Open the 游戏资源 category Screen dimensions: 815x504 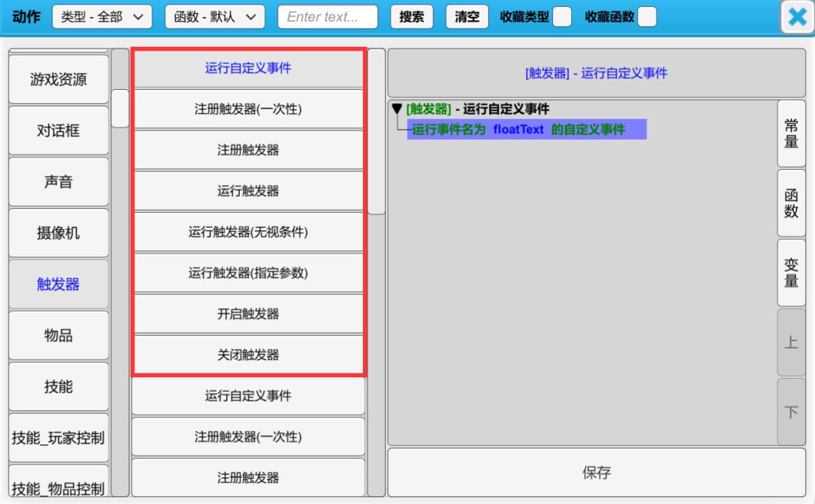(59, 79)
